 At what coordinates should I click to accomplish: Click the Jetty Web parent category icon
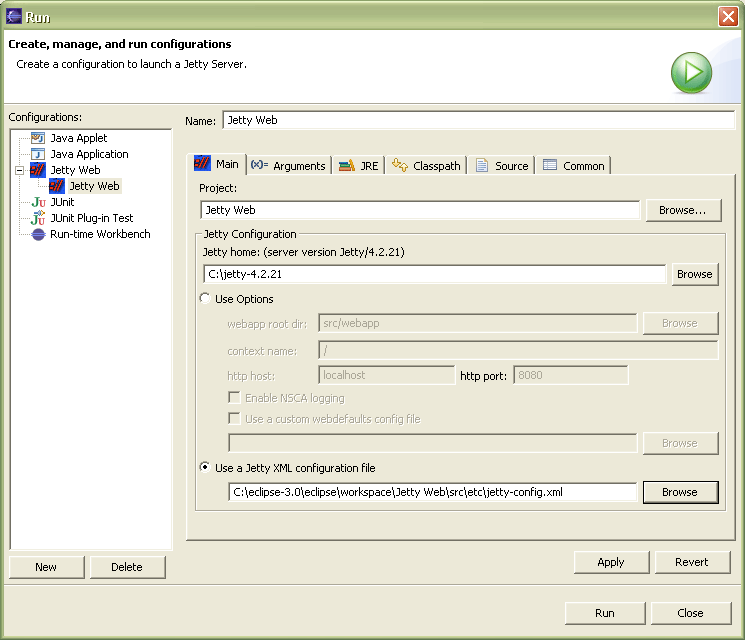pos(38,170)
